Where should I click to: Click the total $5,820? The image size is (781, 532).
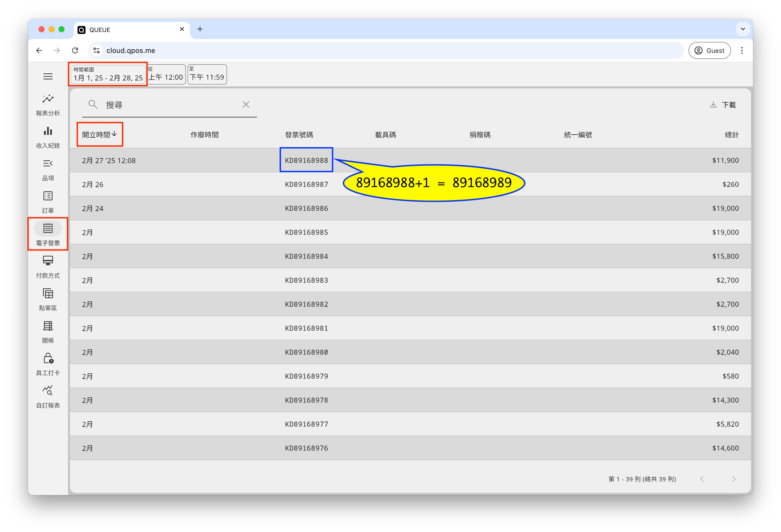pos(727,424)
